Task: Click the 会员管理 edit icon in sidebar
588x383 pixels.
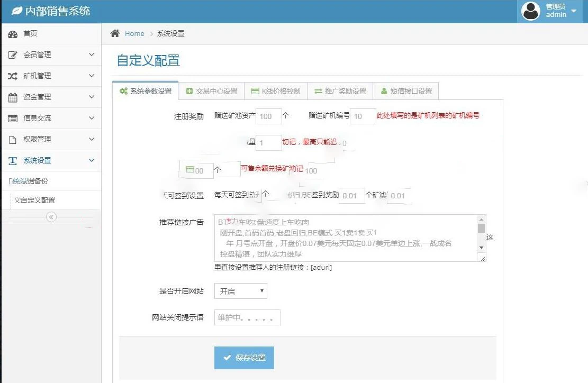Action: click(x=14, y=54)
